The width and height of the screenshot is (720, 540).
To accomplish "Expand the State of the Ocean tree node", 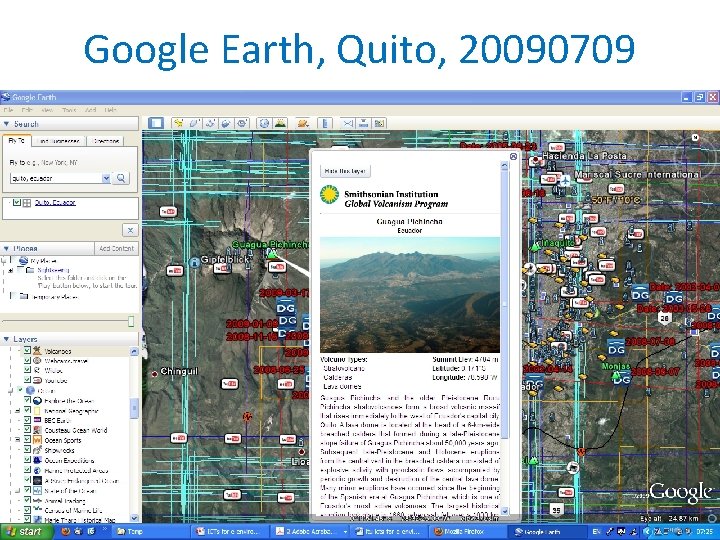I will (17, 490).
